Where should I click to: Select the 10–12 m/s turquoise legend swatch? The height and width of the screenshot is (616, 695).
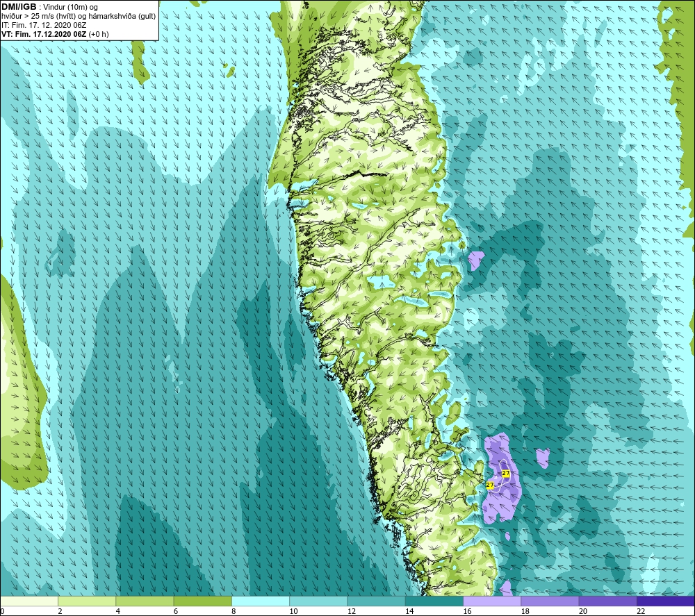pos(318,601)
